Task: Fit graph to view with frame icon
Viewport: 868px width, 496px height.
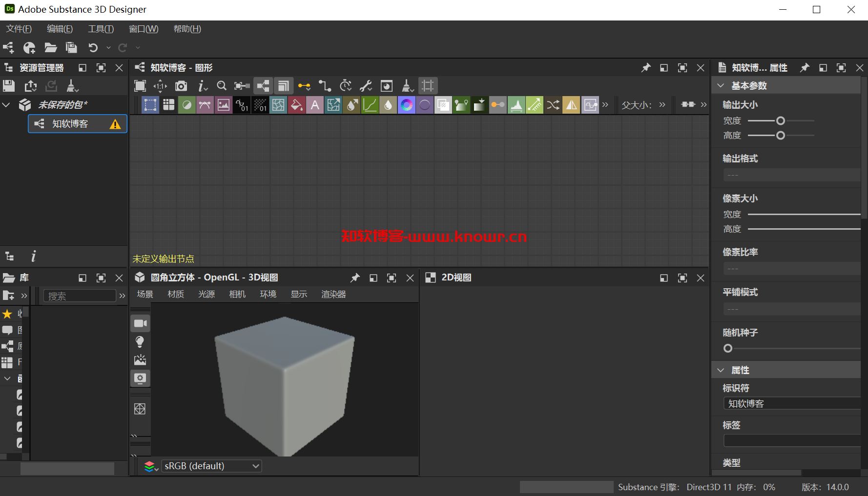Action: click(140, 86)
